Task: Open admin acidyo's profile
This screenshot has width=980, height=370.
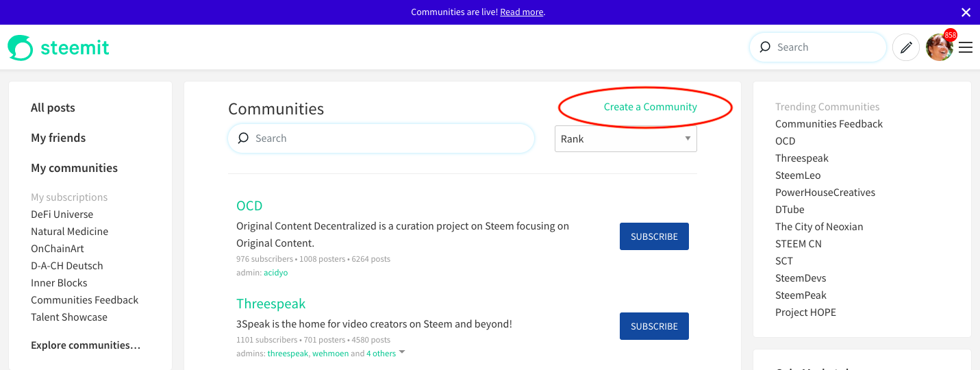Action: point(275,273)
